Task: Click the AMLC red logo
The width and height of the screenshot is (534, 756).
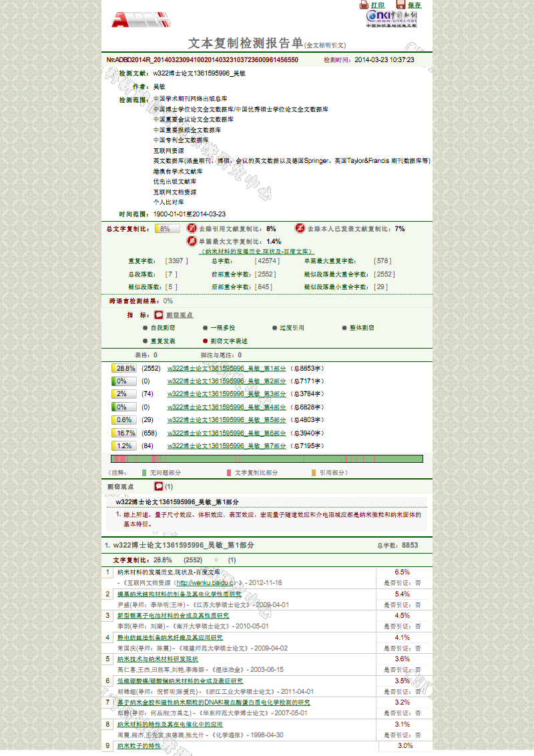Action: tap(142, 20)
